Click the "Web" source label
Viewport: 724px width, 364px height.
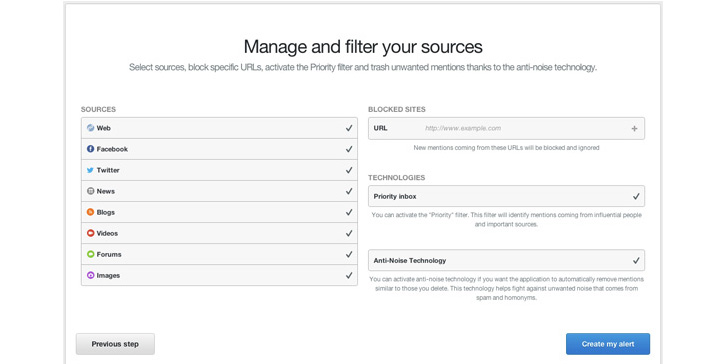pyautogui.click(x=103, y=128)
